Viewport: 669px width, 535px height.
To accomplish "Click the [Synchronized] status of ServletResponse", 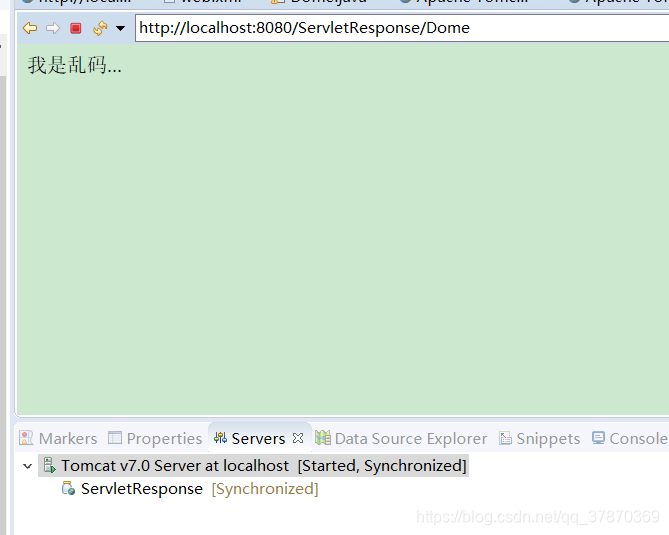I will click(265, 489).
